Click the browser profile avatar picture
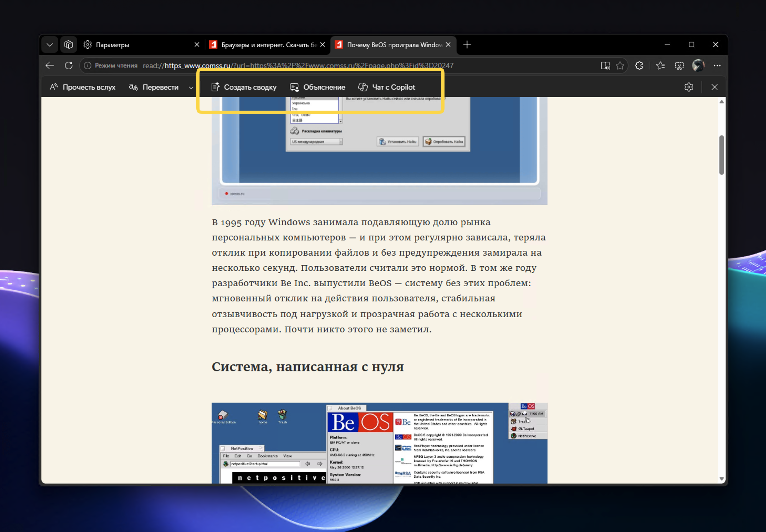Image resolution: width=766 pixels, height=532 pixels. point(698,65)
